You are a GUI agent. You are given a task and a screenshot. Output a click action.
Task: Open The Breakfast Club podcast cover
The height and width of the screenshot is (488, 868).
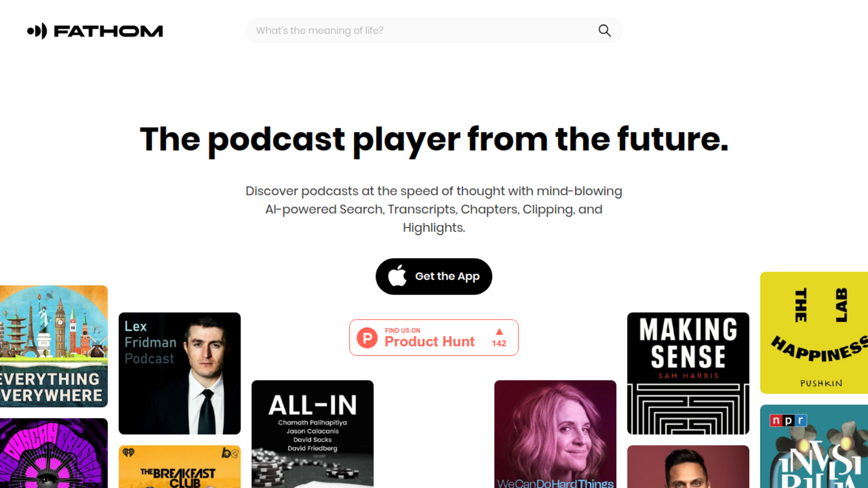180,467
